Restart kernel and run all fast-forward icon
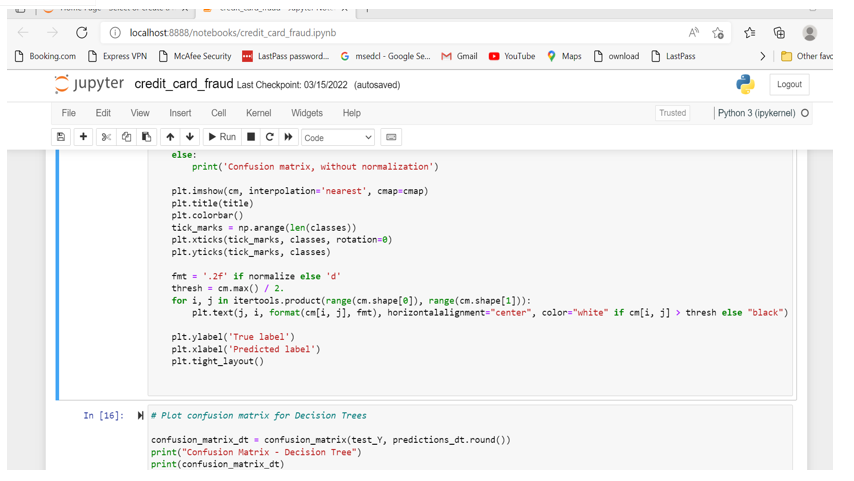The image size is (854, 481). point(289,137)
